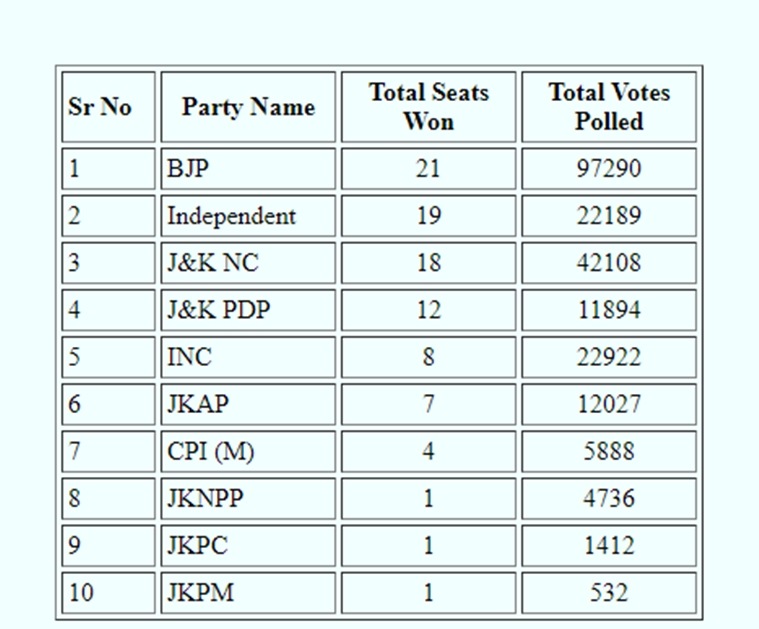The image size is (759, 629).
Task: Click the votes polled value 22922
Action: pyautogui.click(x=608, y=356)
